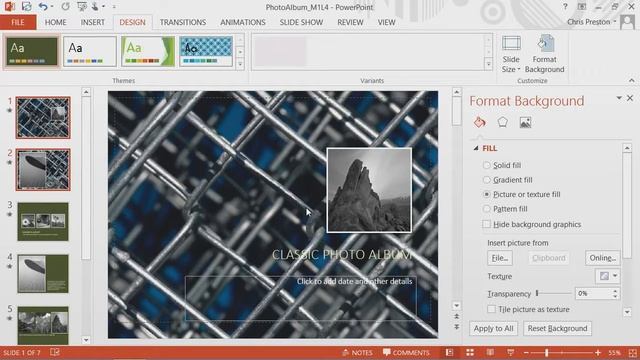
Task: Switch to Slide Sorter view icon
Action: [470, 352]
